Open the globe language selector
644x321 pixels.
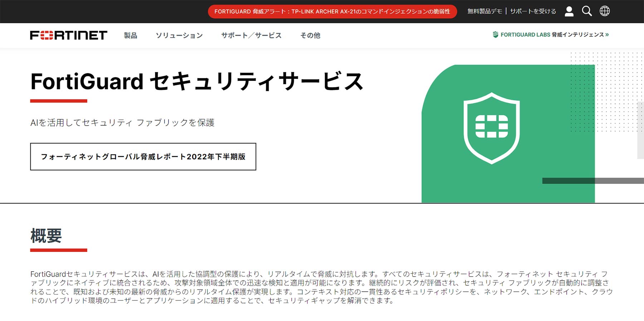(605, 11)
